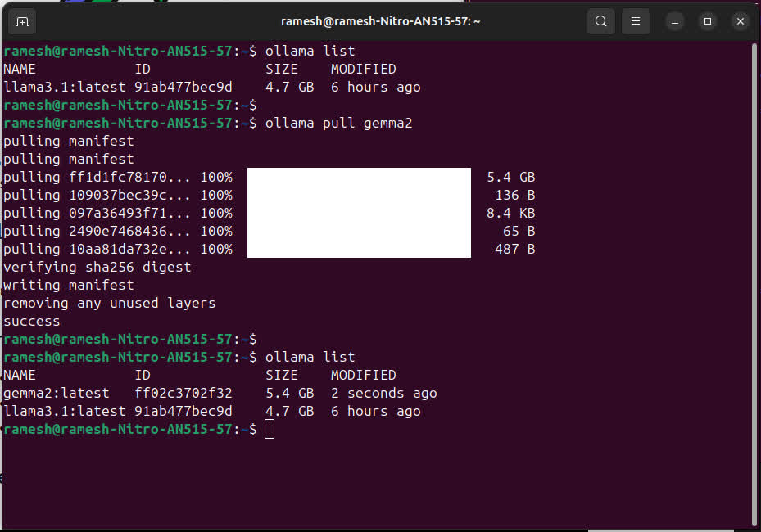Click the vertical scrollbar on the right edge
The width and height of the screenshot is (761, 532).
coord(754,278)
